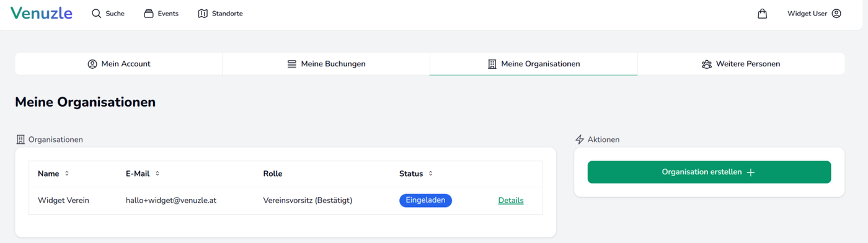The height and width of the screenshot is (243, 868).
Task: Click the Standorte map icon
Action: click(x=203, y=14)
